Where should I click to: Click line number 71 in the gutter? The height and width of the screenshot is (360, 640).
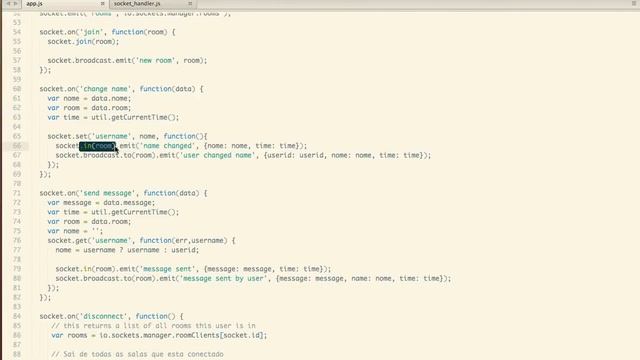(x=17, y=193)
